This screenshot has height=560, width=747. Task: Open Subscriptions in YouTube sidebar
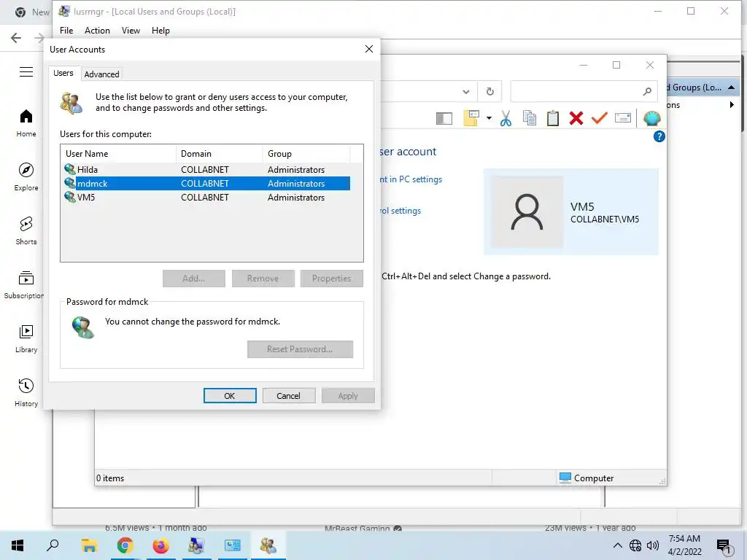pos(24,284)
